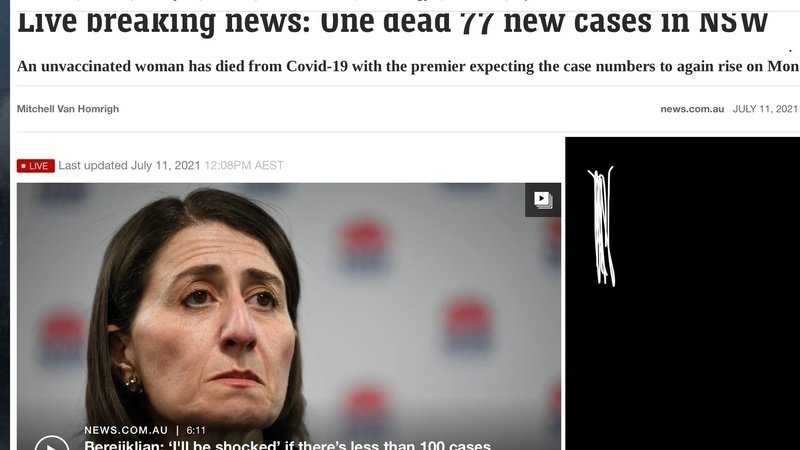Image resolution: width=800 pixels, height=450 pixels.
Task: Click the 12:08PM AEST time text
Action: click(x=244, y=165)
